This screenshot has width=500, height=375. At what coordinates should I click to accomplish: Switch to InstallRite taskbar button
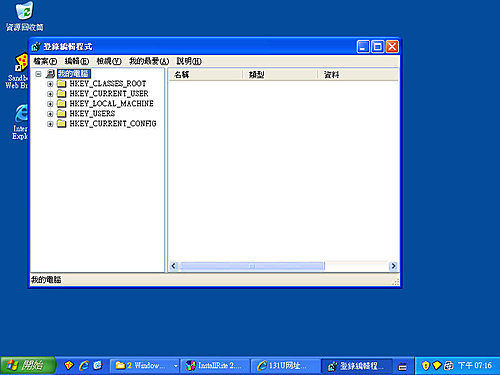tap(215, 366)
